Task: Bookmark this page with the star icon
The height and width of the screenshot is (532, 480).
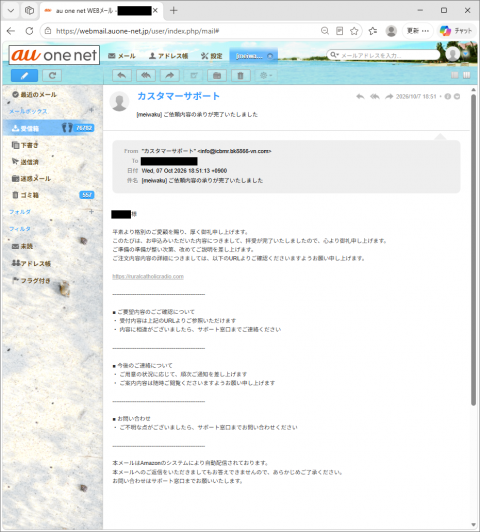Action: tap(354, 31)
